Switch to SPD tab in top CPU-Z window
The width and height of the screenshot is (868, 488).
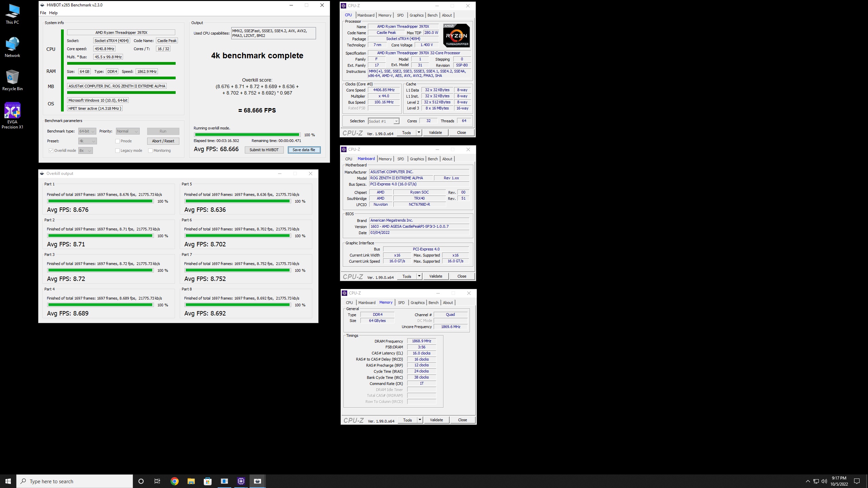pos(400,15)
